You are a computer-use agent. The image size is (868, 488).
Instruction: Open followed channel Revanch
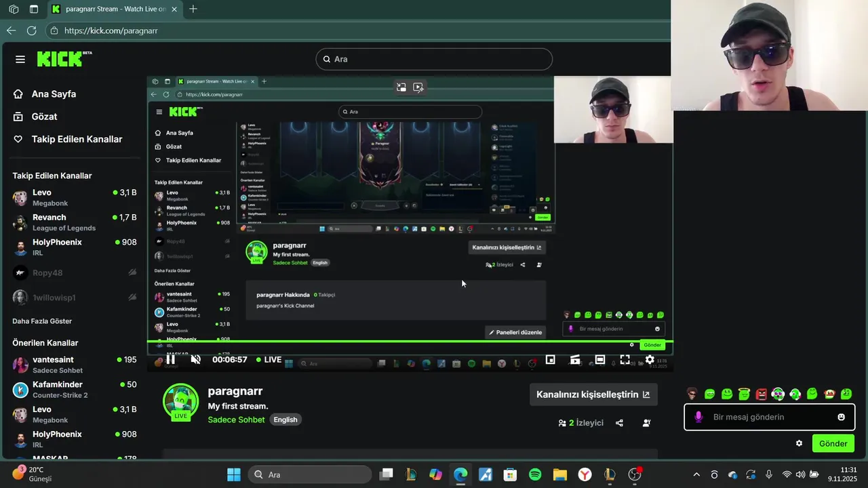(x=75, y=222)
